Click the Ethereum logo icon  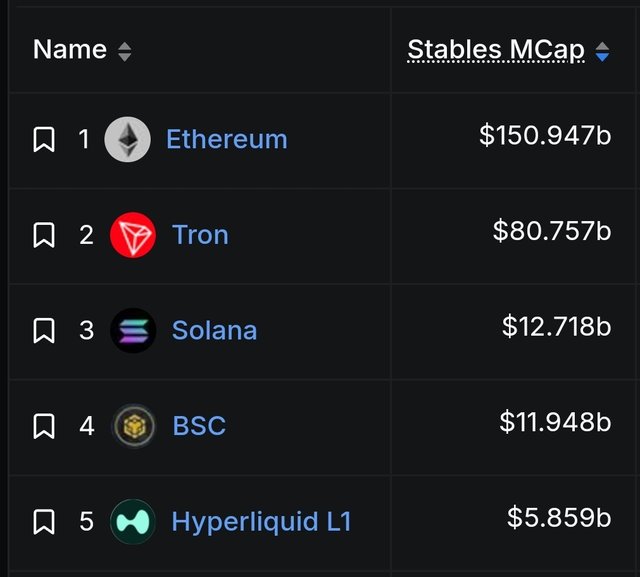click(x=127, y=139)
